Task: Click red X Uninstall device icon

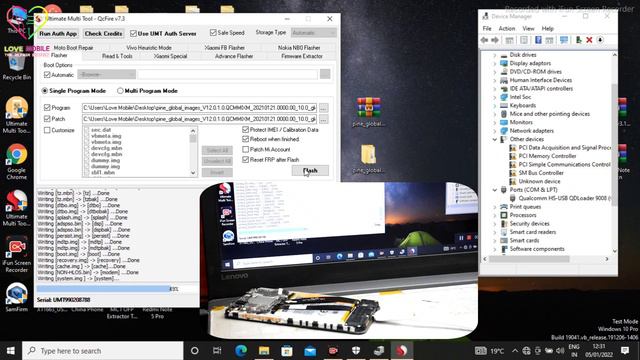Action: tap(589, 40)
